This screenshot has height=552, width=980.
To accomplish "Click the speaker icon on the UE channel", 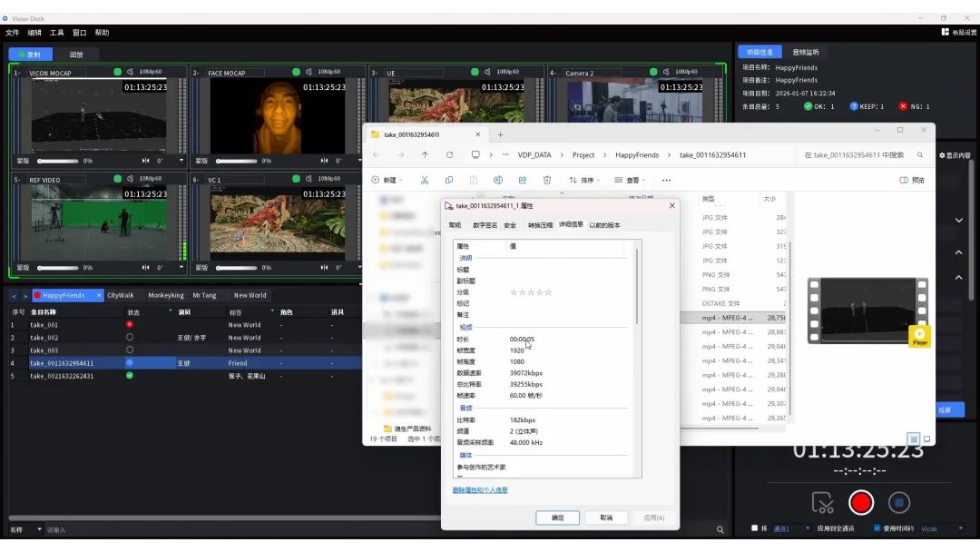I will pyautogui.click(x=487, y=72).
